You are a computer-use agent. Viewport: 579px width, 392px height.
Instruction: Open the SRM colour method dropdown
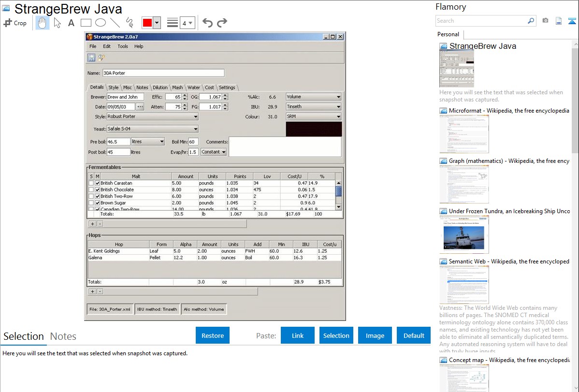pos(314,116)
